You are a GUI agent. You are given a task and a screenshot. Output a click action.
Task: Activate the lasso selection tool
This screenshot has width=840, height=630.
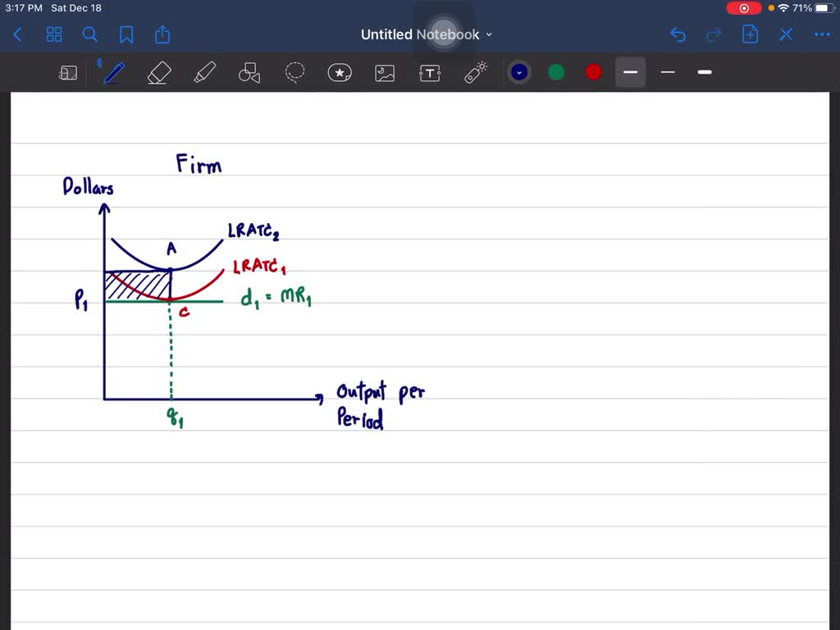(294, 72)
